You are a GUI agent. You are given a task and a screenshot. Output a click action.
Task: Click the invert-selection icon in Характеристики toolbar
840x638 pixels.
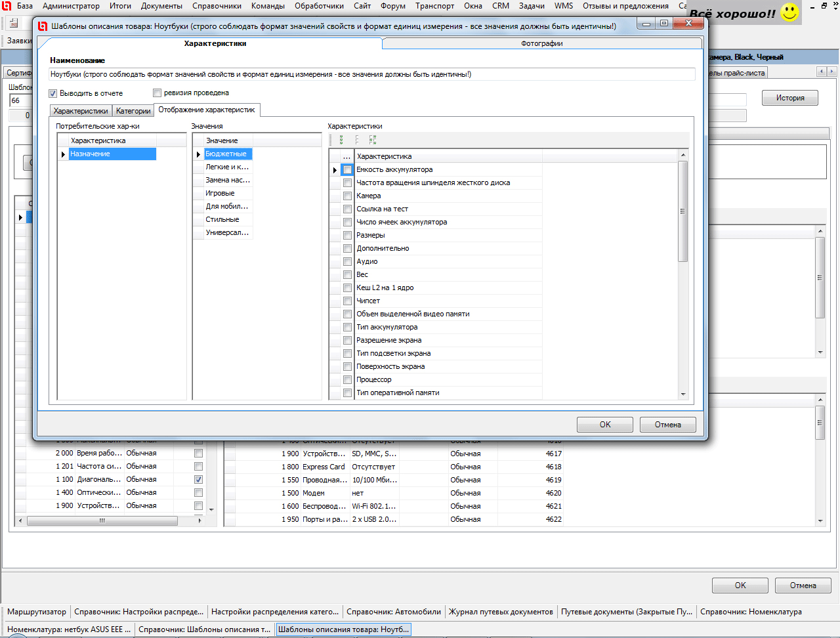[373, 140]
